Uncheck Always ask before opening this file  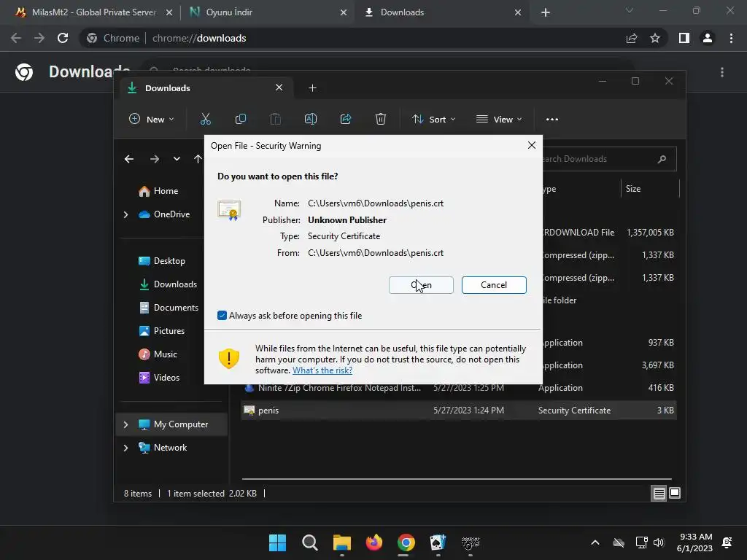coord(222,316)
